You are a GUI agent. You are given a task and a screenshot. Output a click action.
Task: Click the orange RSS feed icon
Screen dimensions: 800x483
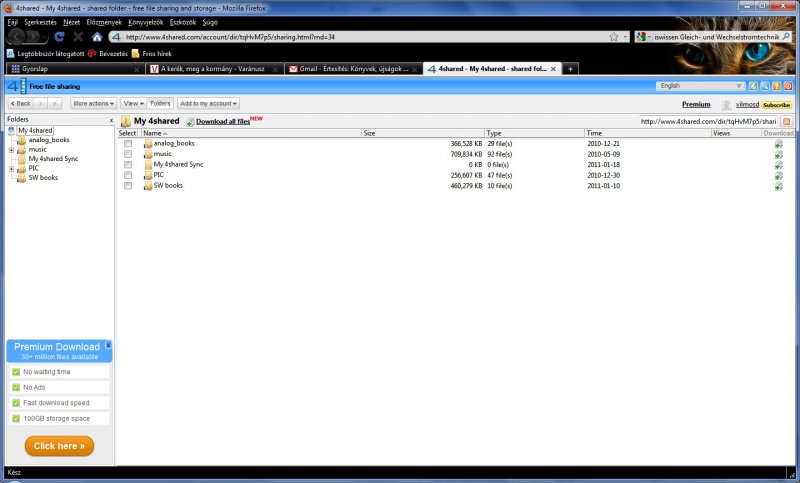(787, 121)
